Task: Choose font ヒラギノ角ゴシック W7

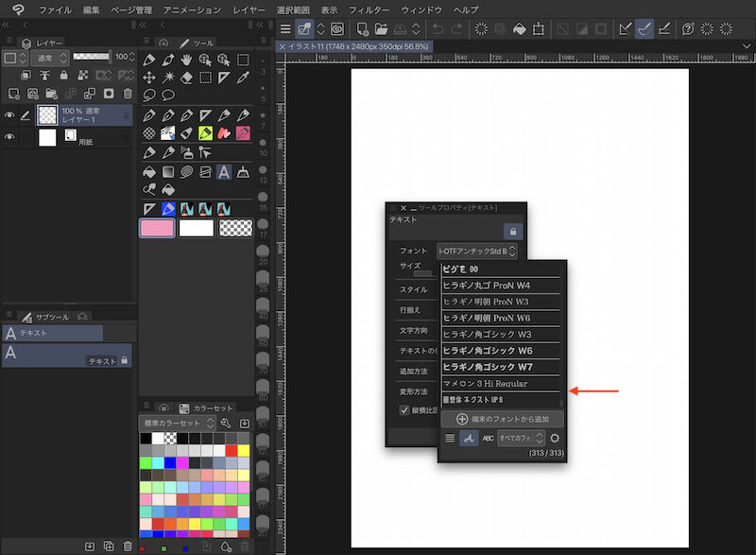Action: (x=501, y=367)
